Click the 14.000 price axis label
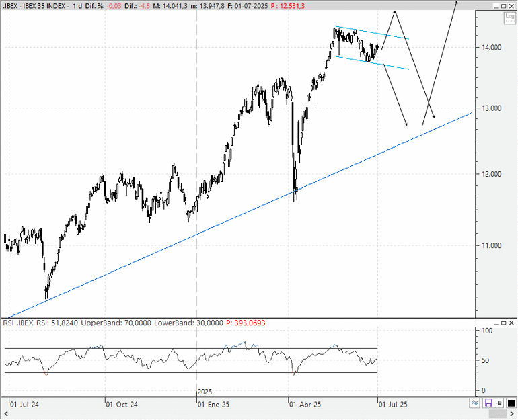The width and height of the screenshot is (518, 420). pos(491,48)
